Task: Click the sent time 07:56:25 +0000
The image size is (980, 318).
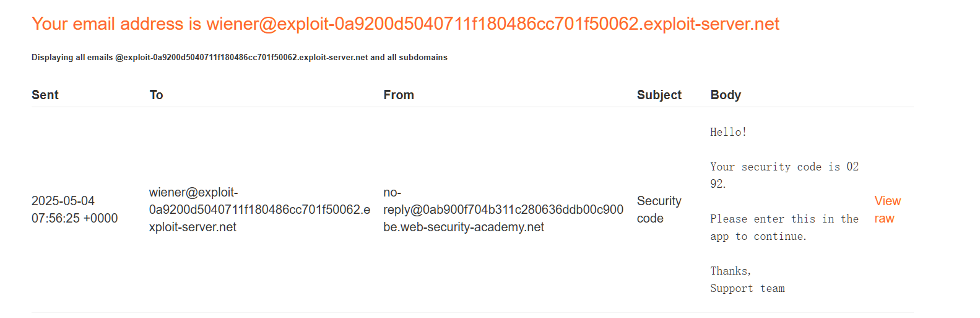Action: 74,218
